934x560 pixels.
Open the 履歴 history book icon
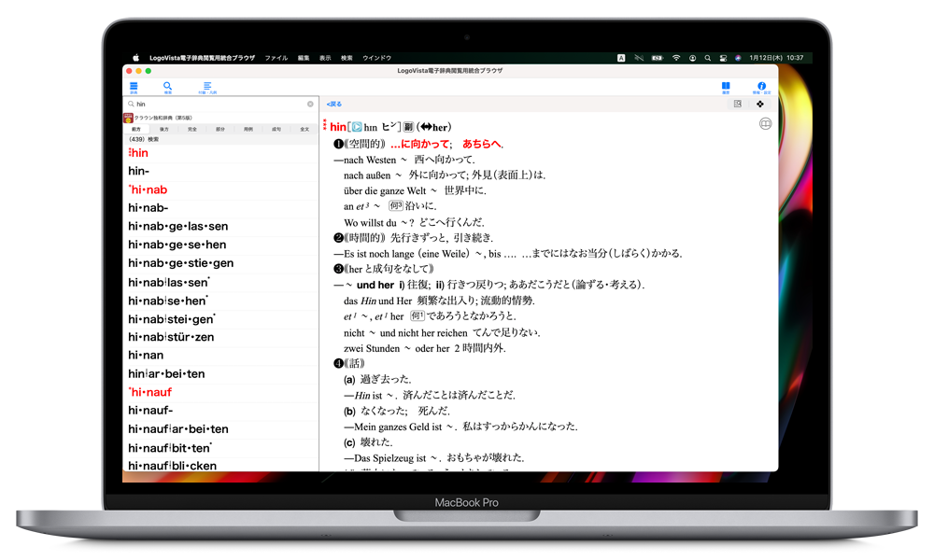tap(726, 87)
